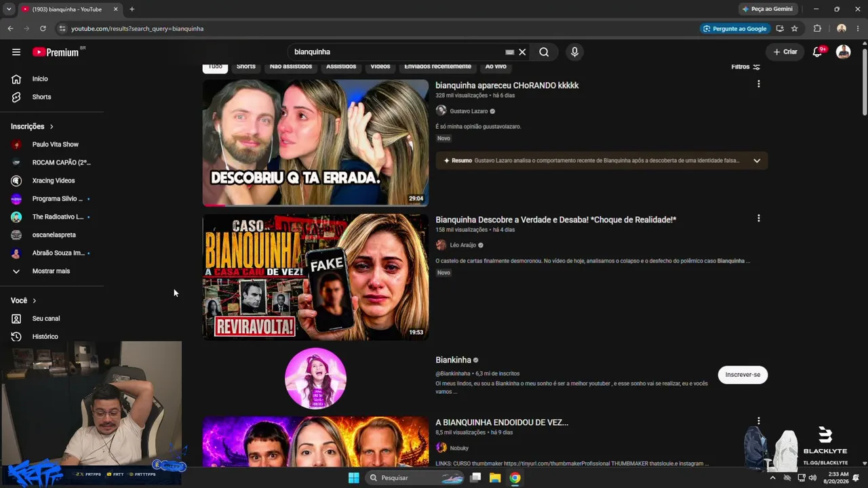
Task: Subscribe to Biankinha with Inscrever-se
Action: point(743,375)
